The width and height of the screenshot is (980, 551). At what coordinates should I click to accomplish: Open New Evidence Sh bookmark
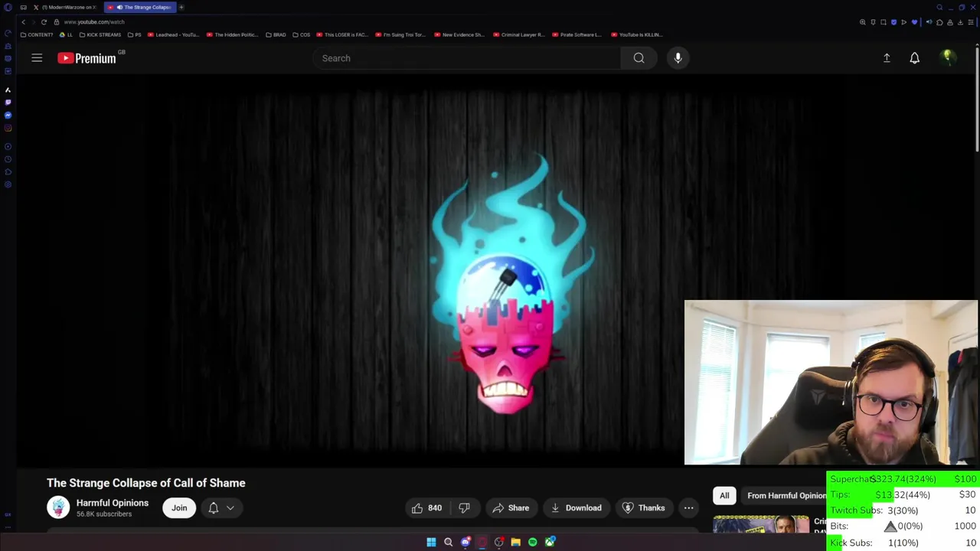[459, 34]
